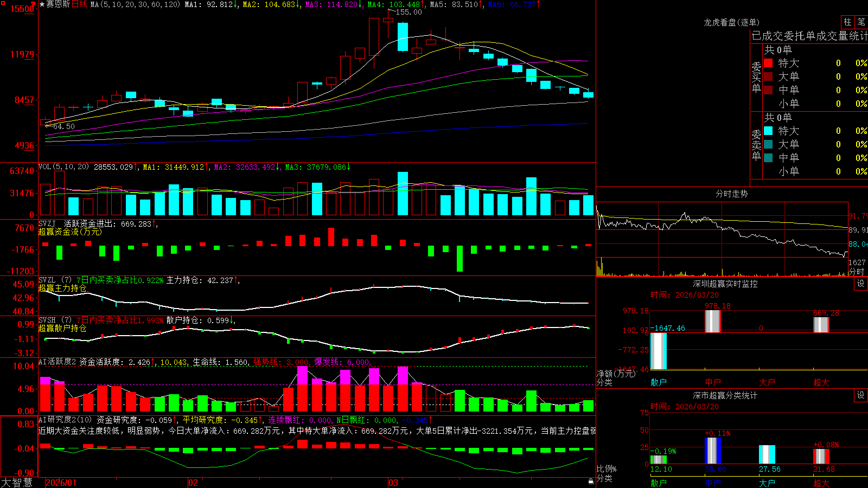Click the 155.00 high price label
This screenshot has height=488, width=868.
(x=409, y=12)
